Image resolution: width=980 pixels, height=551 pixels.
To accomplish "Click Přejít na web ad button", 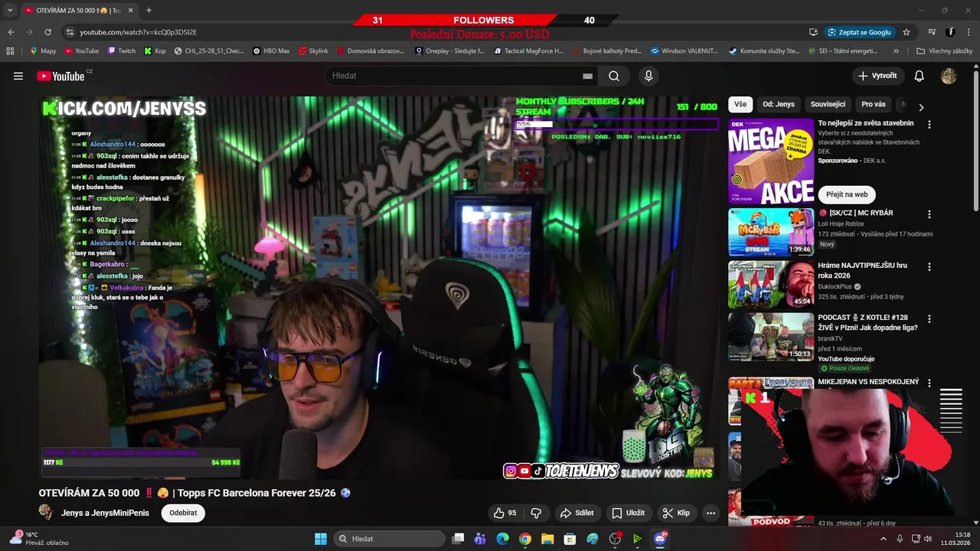I will 847,194.
